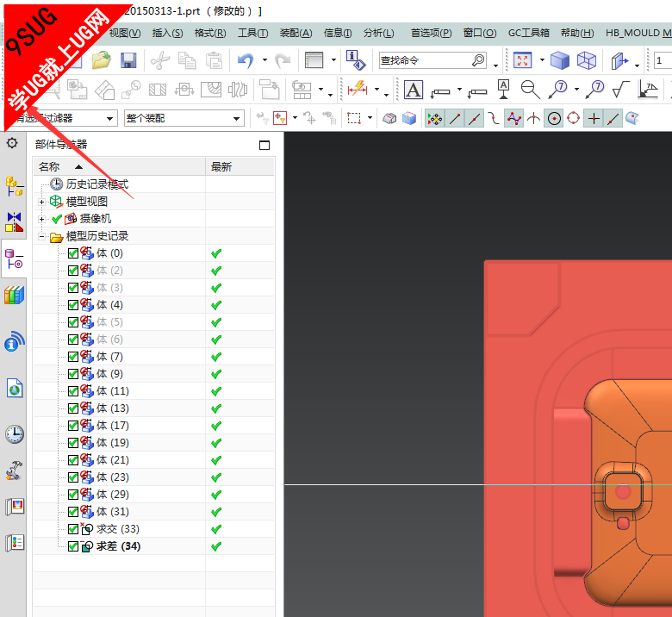Click the navigator settings gear icon
This screenshot has width=672, height=617.
coord(12,143)
